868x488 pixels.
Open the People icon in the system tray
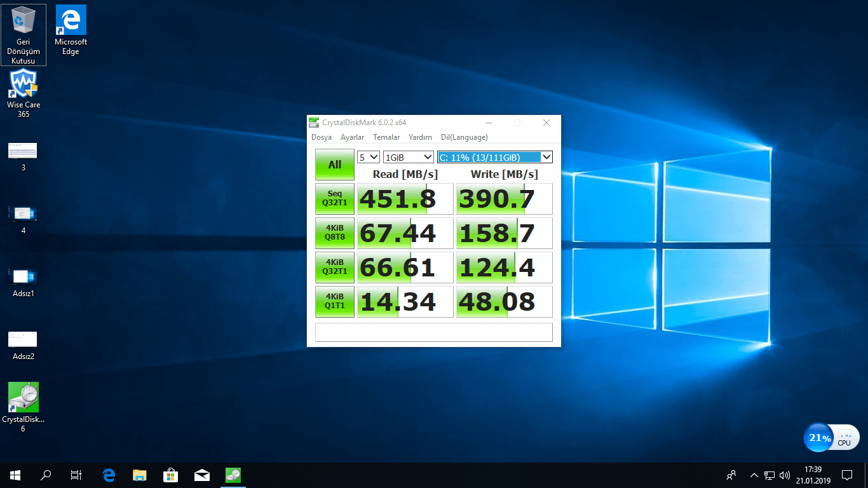pyautogui.click(x=732, y=475)
